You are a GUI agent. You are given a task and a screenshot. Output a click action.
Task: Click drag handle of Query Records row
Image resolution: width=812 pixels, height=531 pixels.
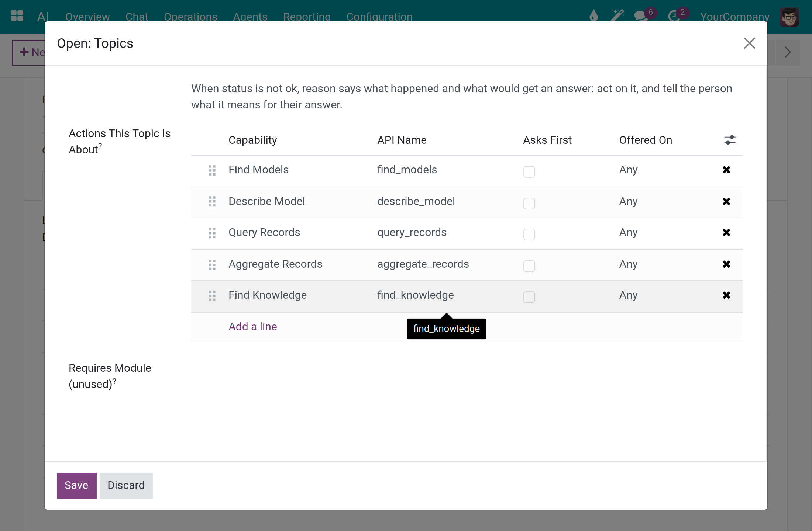212,233
